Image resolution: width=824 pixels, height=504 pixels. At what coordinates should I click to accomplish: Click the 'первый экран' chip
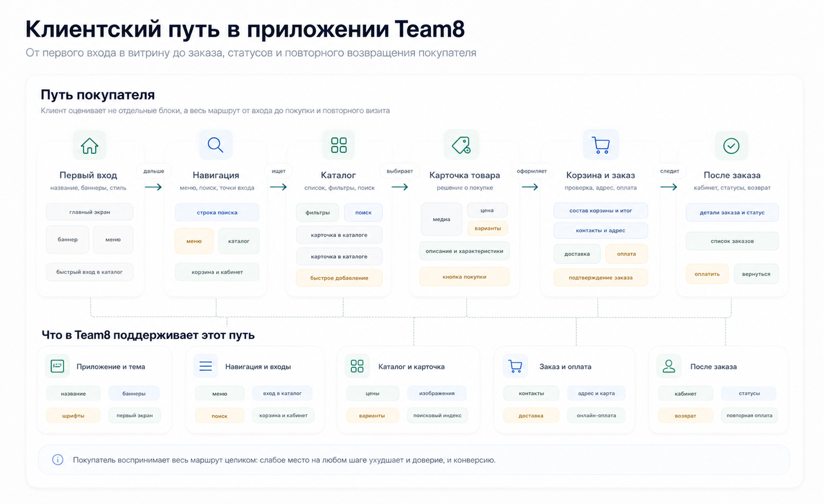click(134, 416)
